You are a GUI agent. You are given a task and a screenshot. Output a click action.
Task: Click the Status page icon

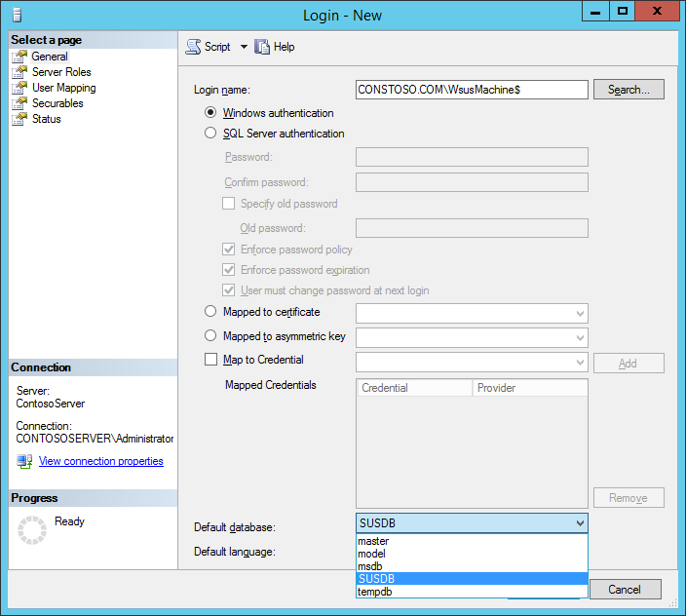click(x=19, y=119)
